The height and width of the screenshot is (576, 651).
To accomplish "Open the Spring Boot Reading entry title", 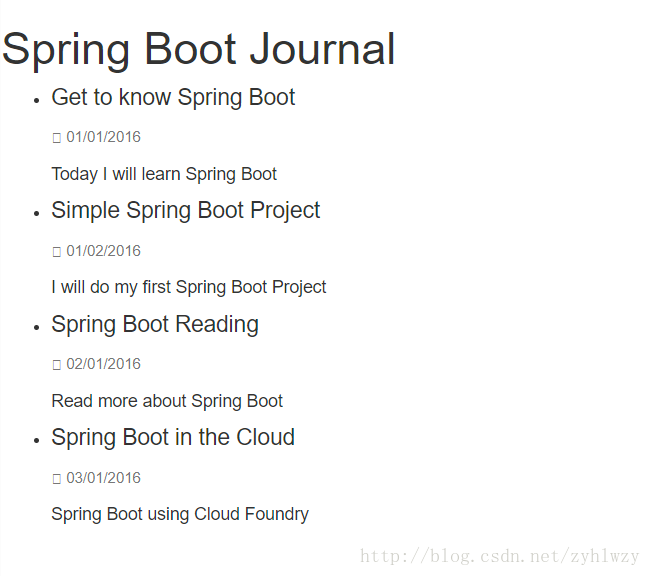I will (x=155, y=324).
